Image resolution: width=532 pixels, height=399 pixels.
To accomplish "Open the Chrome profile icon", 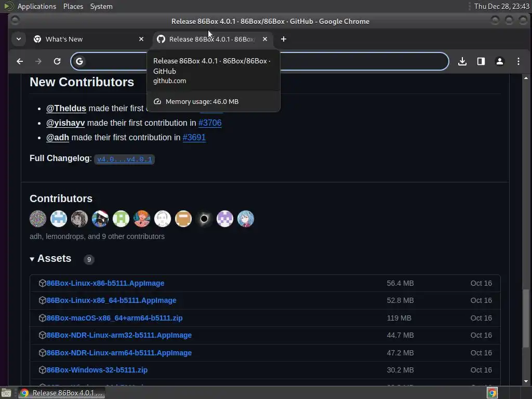I will coord(499,61).
